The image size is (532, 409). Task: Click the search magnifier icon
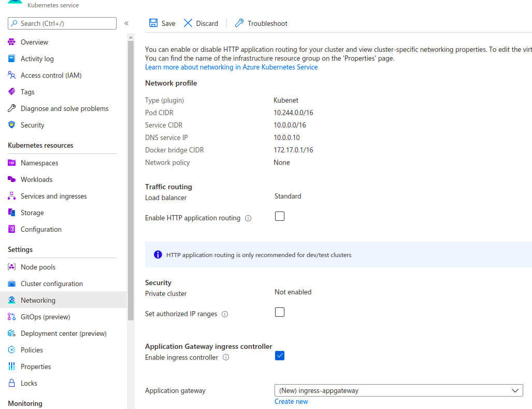pos(15,23)
